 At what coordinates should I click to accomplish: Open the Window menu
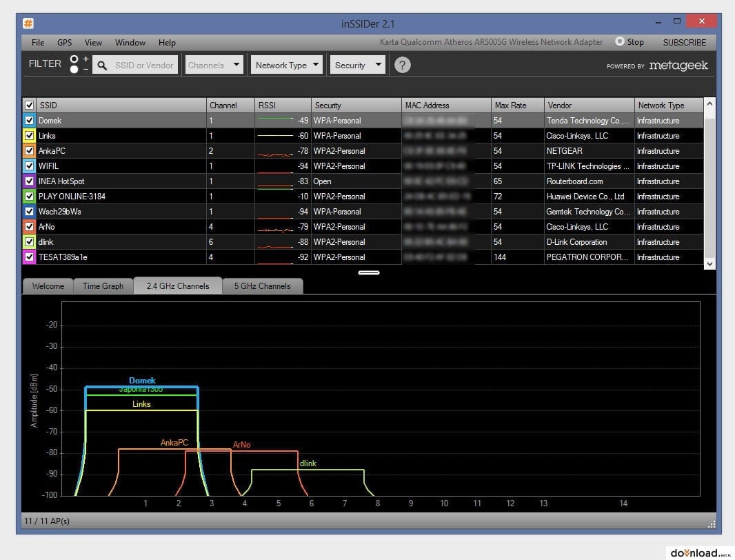pyautogui.click(x=130, y=42)
